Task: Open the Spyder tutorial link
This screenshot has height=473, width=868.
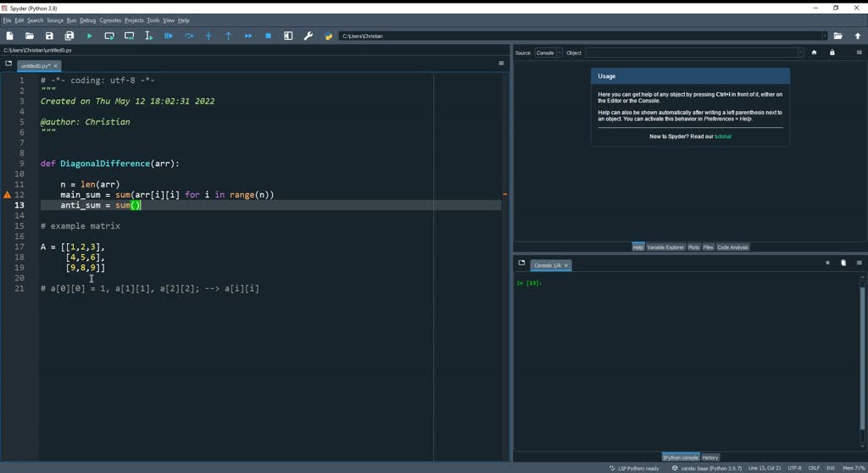Action: point(722,136)
